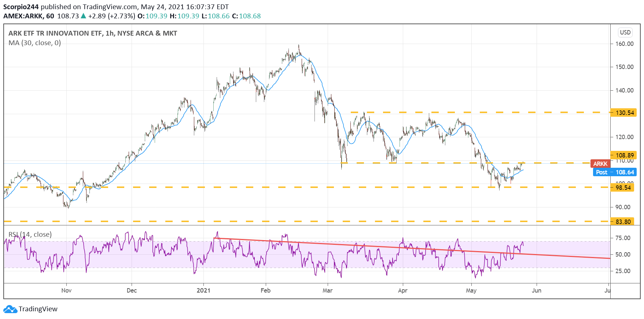The height and width of the screenshot is (319, 644).
Task: Click the May date axis label
Action: tap(471, 290)
